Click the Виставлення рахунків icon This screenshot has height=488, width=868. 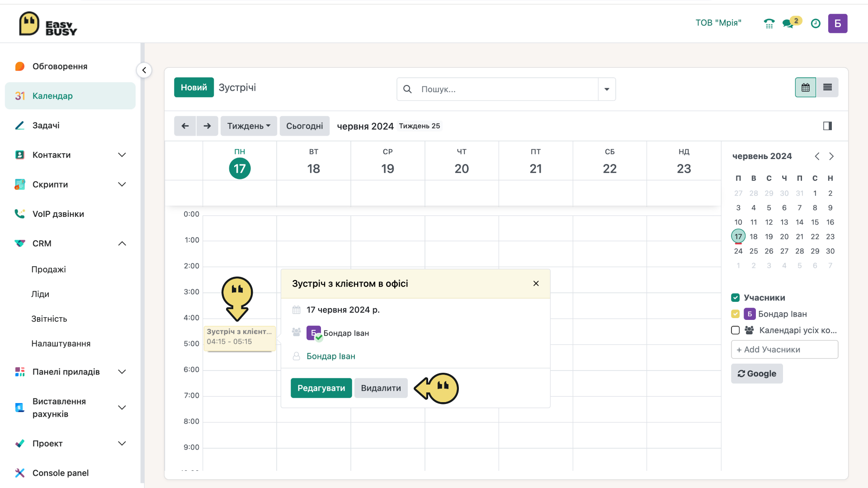[x=20, y=408]
